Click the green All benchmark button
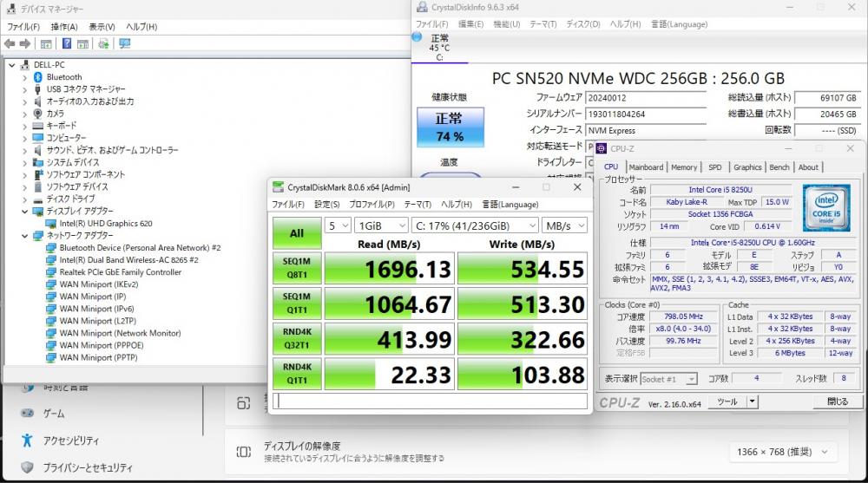 click(x=296, y=232)
